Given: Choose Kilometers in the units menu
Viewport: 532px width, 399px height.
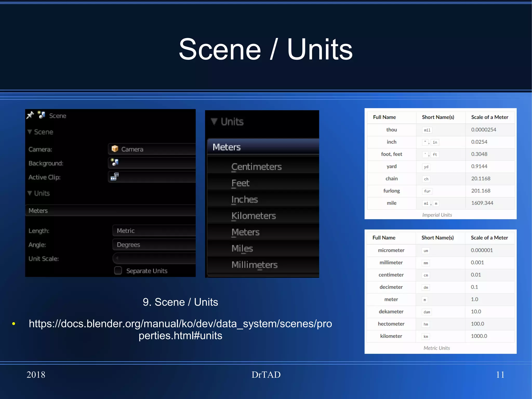Looking at the screenshot, I should click(x=254, y=216).
